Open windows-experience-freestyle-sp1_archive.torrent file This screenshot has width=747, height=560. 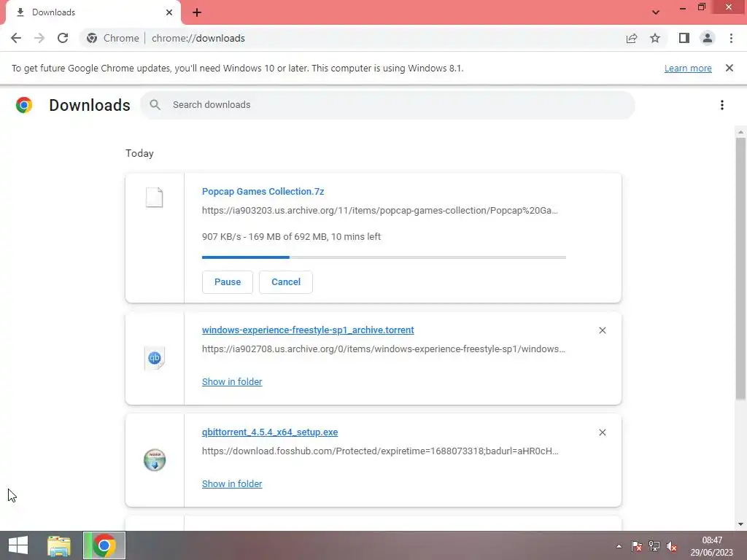308,330
